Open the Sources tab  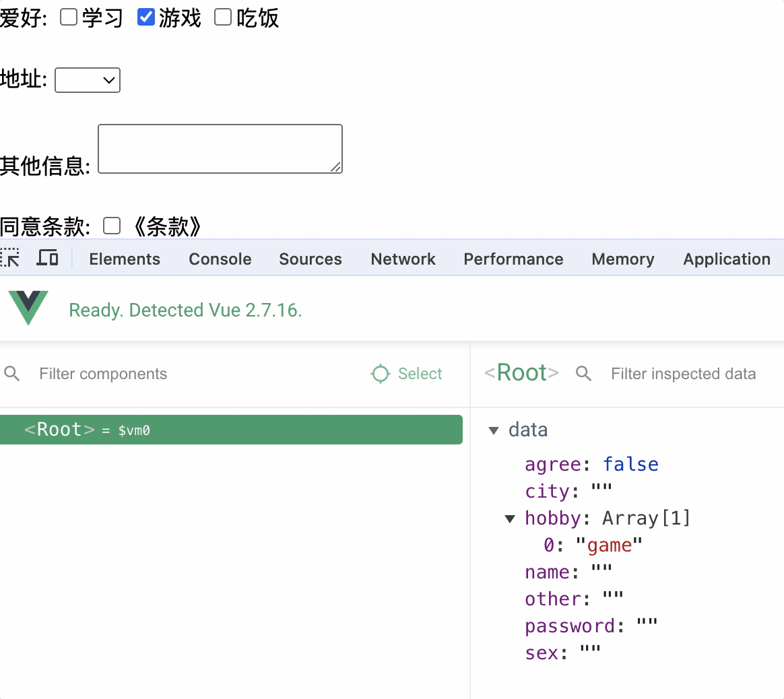(x=311, y=259)
